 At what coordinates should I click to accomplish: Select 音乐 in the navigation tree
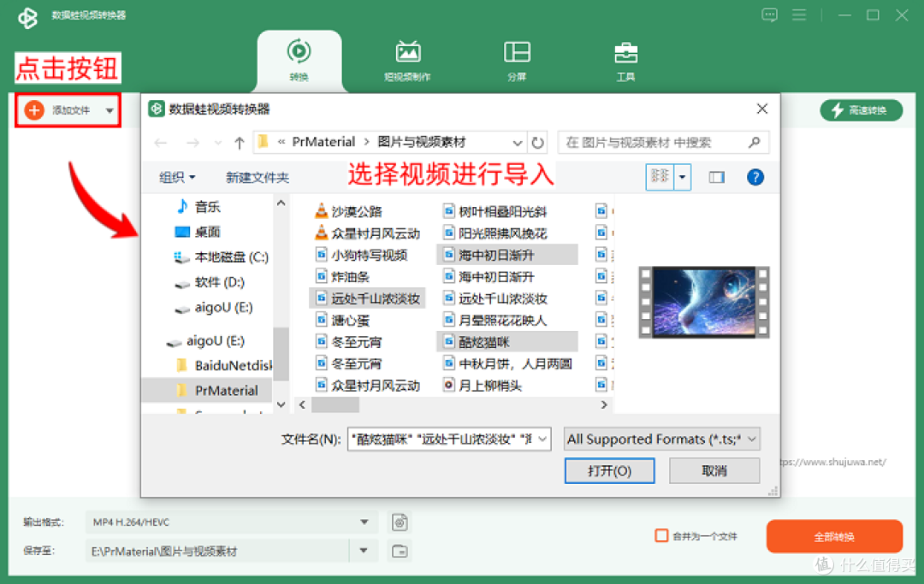[198, 207]
